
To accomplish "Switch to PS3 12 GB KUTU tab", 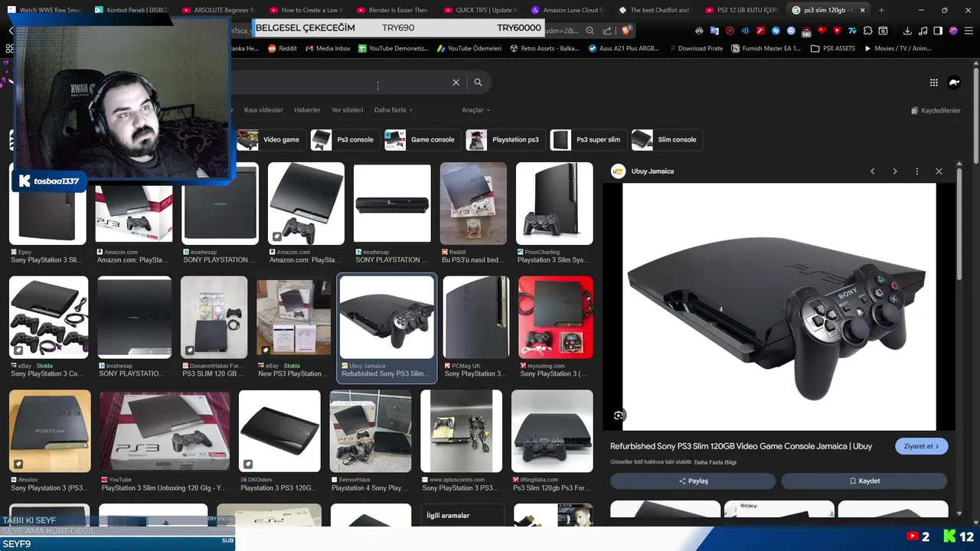I will pos(741,10).
